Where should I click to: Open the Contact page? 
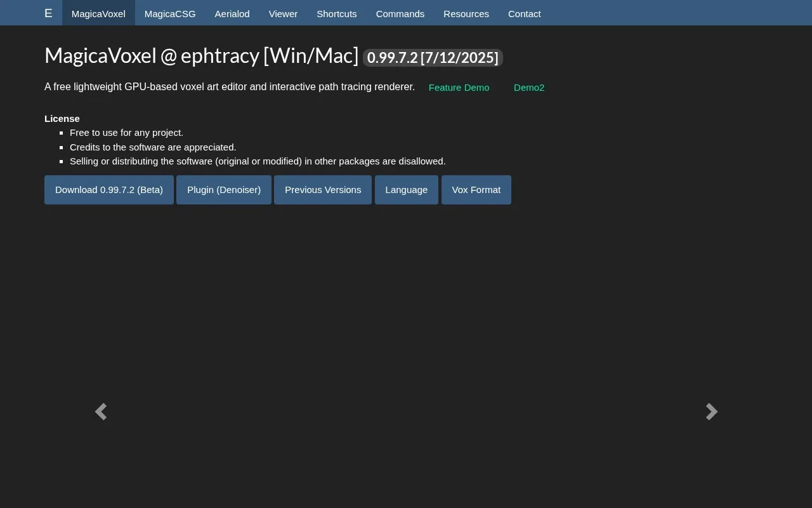tap(525, 13)
